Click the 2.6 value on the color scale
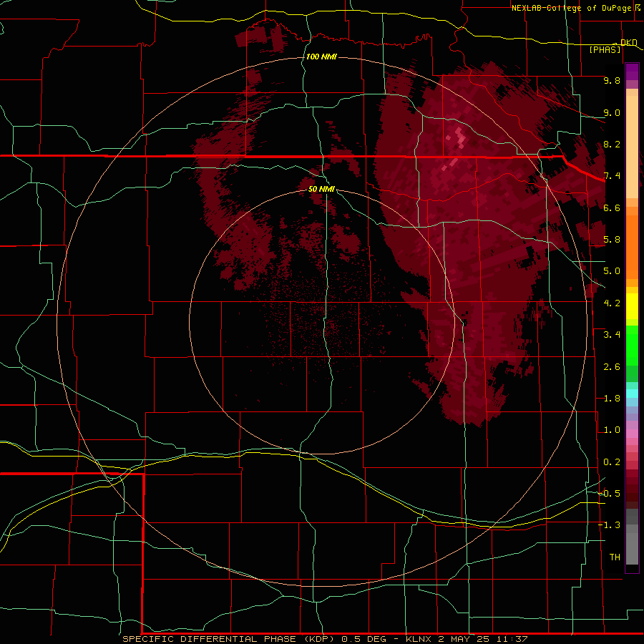Viewport: 644px width, 644px height. click(x=612, y=367)
